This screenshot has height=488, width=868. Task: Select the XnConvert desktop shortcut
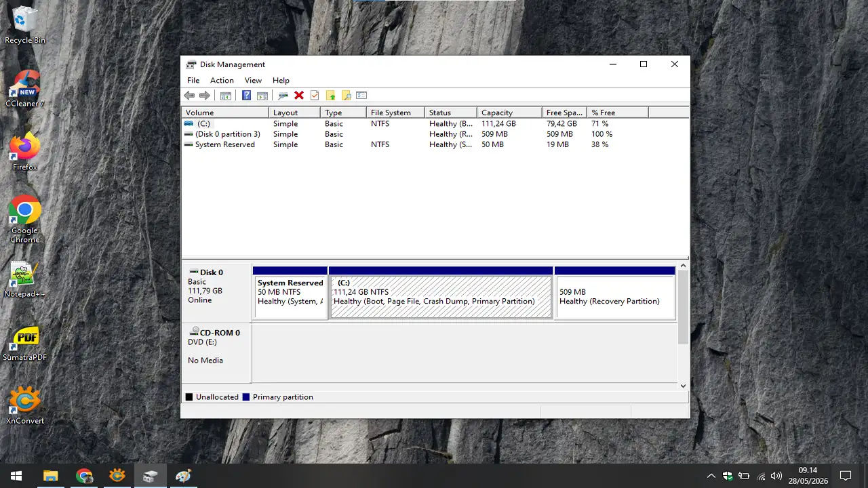point(25,405)
